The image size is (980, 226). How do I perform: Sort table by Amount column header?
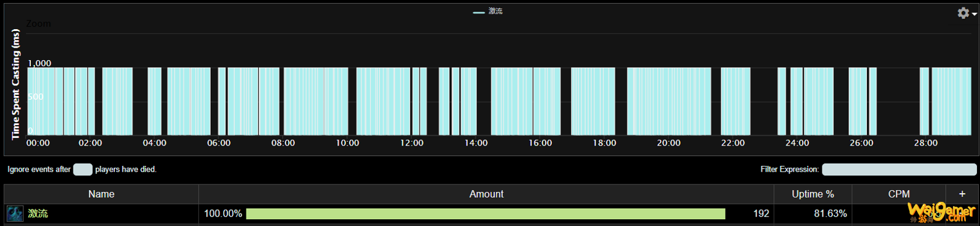(x=486, y=194)
